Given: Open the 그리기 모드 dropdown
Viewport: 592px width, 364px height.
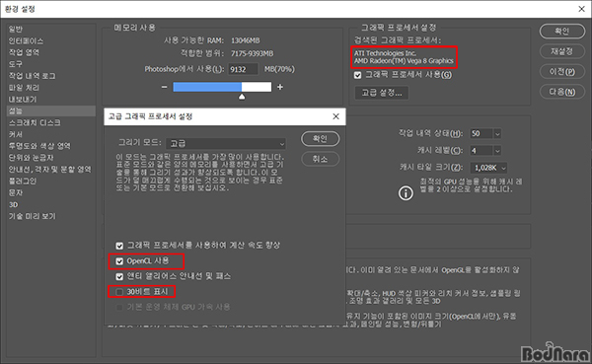Looking at the screenshot, I should pyautogui.click(x=226, y=143).
